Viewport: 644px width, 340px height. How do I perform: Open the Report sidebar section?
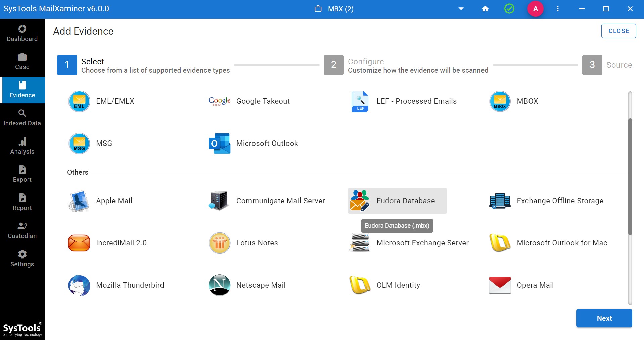[x=22, y=203]
